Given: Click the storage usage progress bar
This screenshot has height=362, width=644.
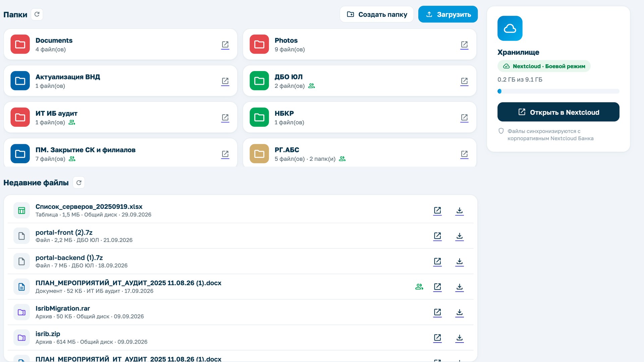Looking at the screenshot, I should (558, 91).
